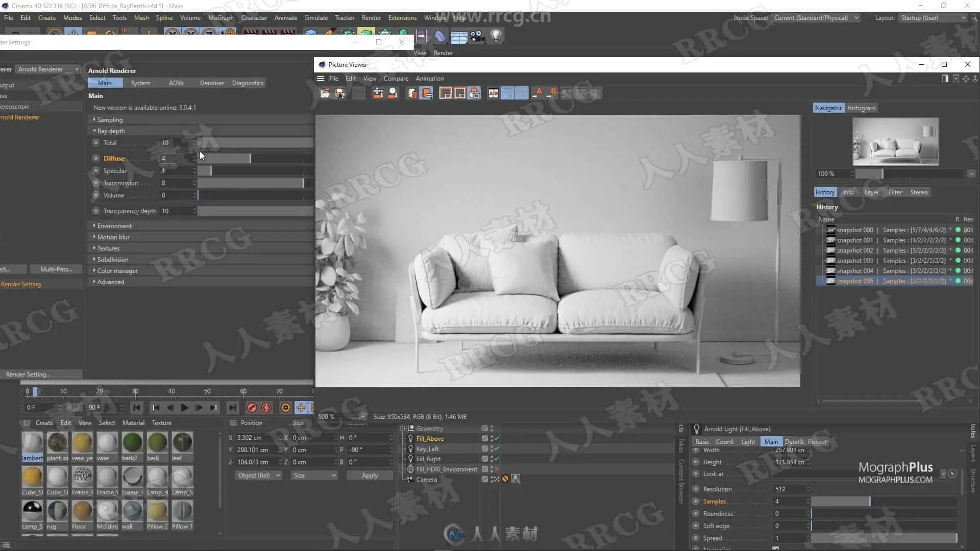Click the Arnold tag icon on Camera
The width and height of the screenshot is (980, 551).
[516, 479]
